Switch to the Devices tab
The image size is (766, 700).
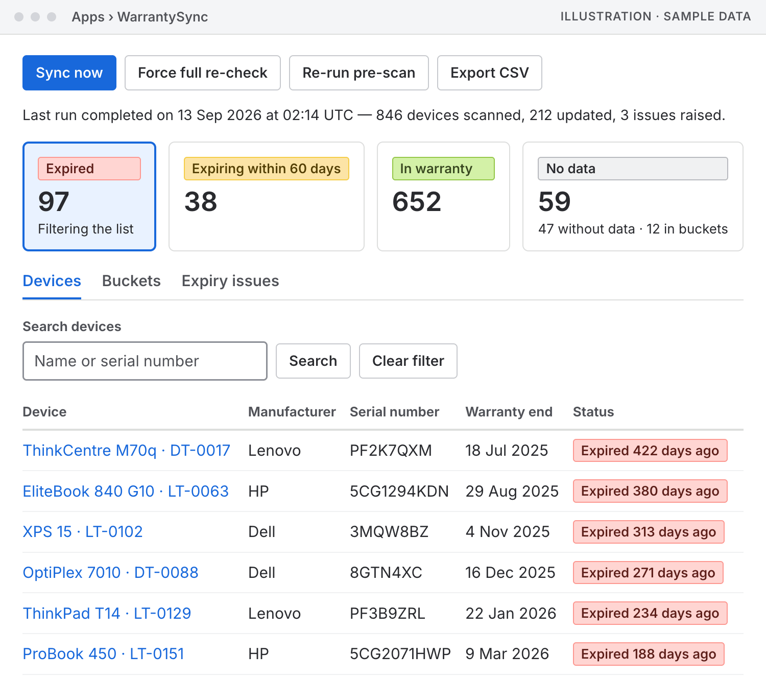(x=52, y=281)
